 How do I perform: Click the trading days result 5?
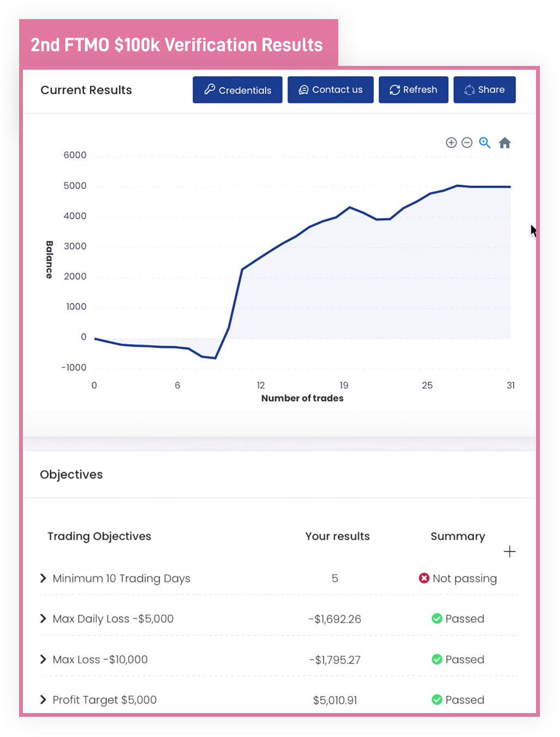[x=335, y=578]
